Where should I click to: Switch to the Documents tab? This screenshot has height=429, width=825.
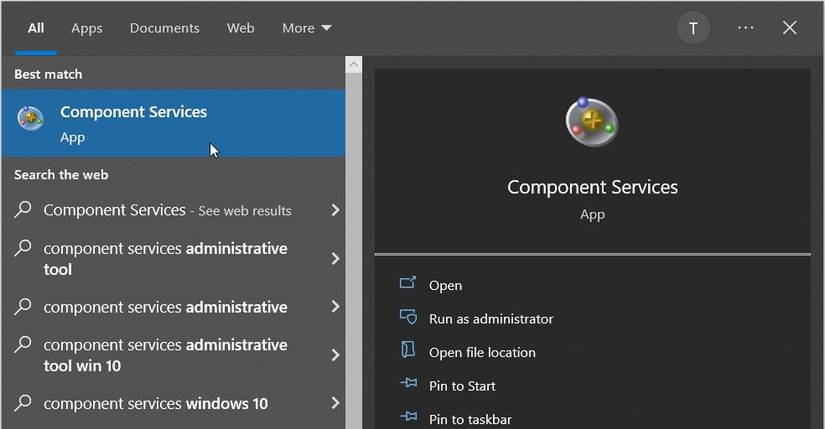[164, 28]
